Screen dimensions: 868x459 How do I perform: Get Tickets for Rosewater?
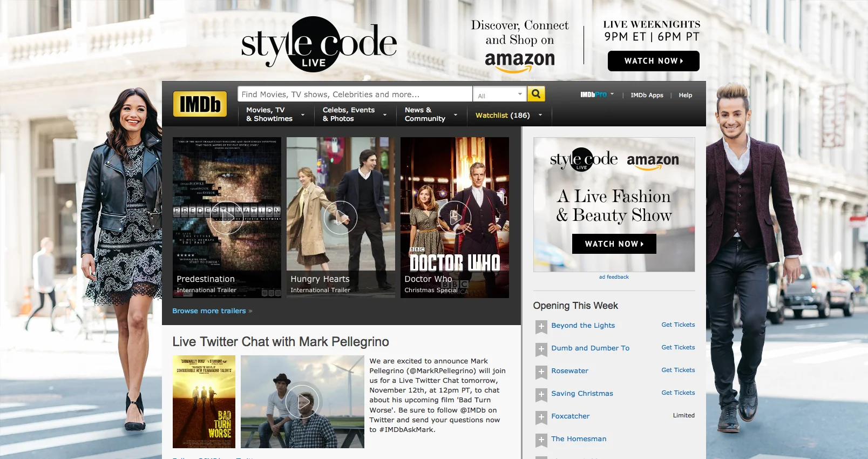tap(678, 370)
